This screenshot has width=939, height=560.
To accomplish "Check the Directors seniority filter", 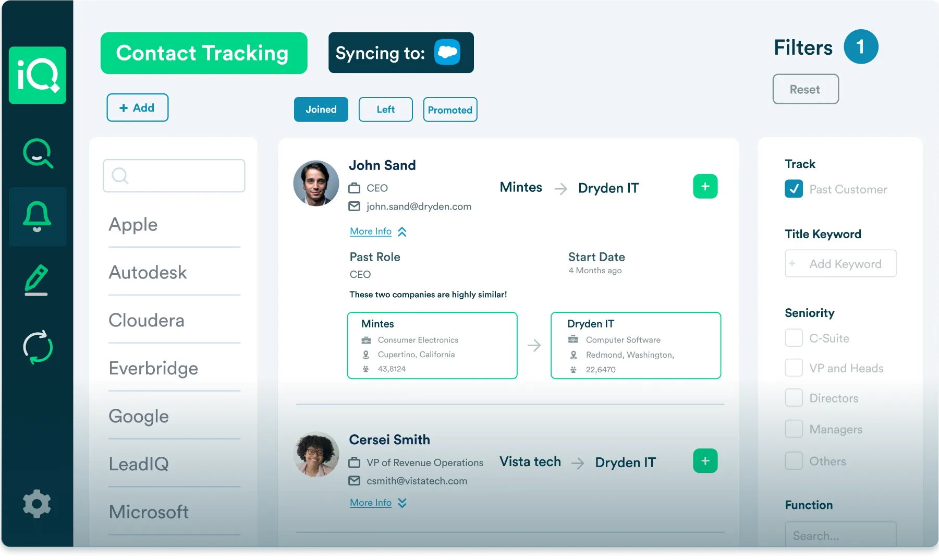I will click(794, 397).
